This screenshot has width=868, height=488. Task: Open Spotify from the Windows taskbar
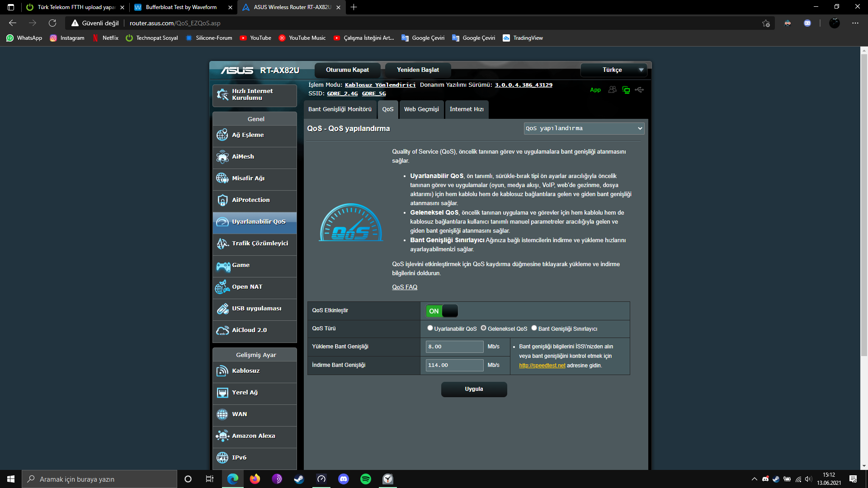click(x=365, y=479)
